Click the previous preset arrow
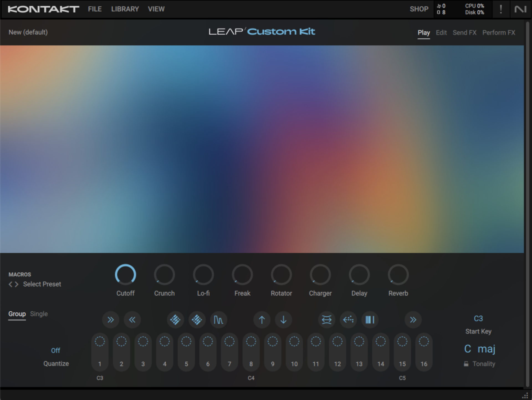Image resolution: width=532 pixels, height=400 pixels. [x=10, y=284]
